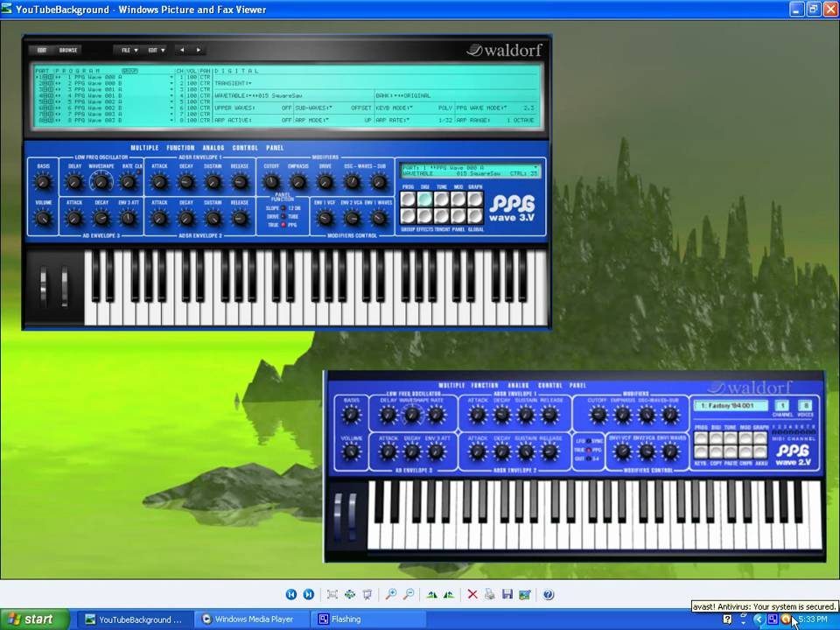This screenshot has width=840, height=630.
Task: Select the PROG page button in Wave 3.V
Action: (x=409, y=199)
